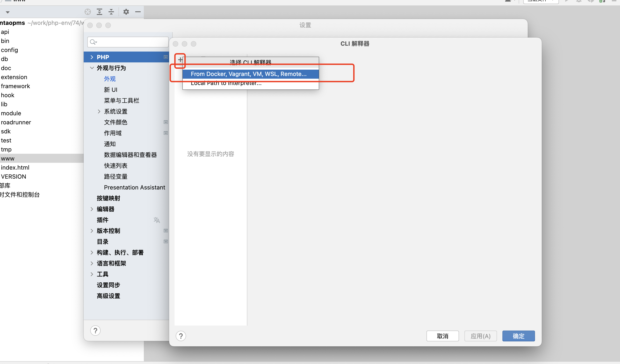Select the roadrunner folder in project tree

coord(16,122)
